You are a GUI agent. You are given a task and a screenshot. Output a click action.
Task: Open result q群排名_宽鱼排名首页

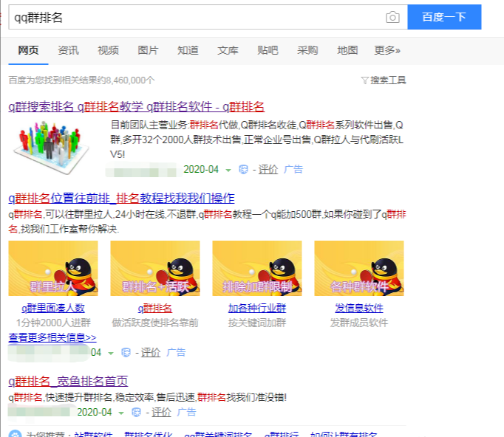(x=68, y=381)
